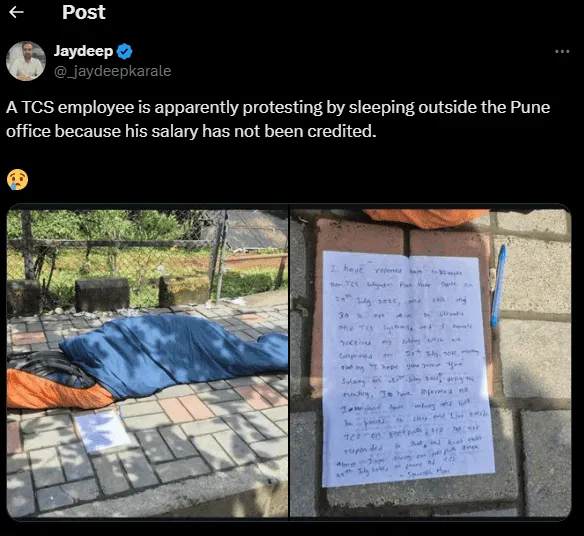Visit the @_jaydeepkarale handle
The width and height of the screenshot is (584, 536).
click(x=112, y=71)
